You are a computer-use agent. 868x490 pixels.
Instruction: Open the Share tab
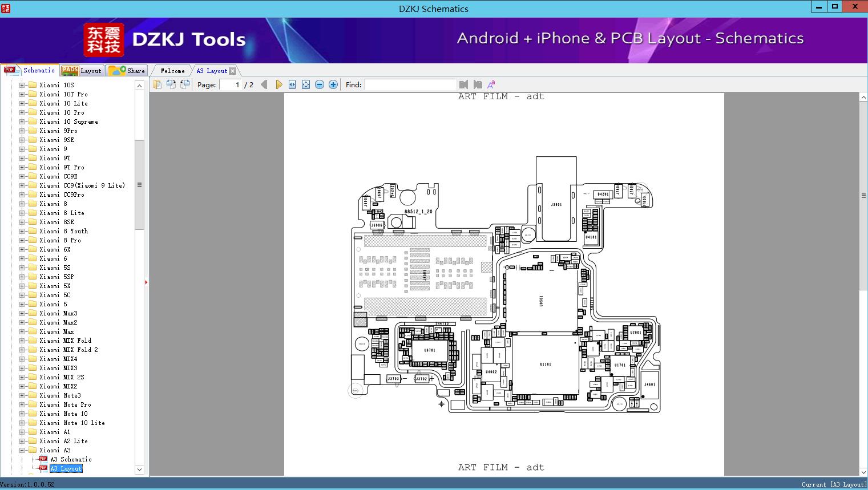tap(127, 70)
